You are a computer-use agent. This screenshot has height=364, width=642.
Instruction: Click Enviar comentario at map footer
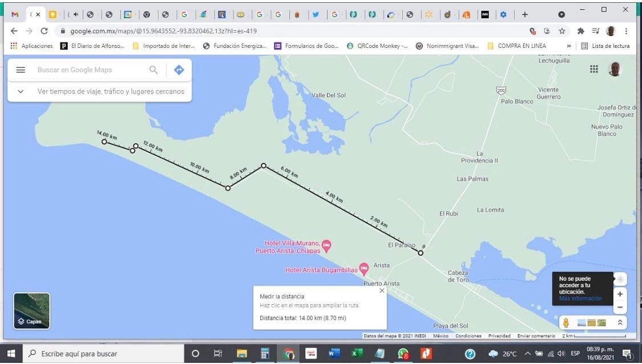[x=536, y=336]
